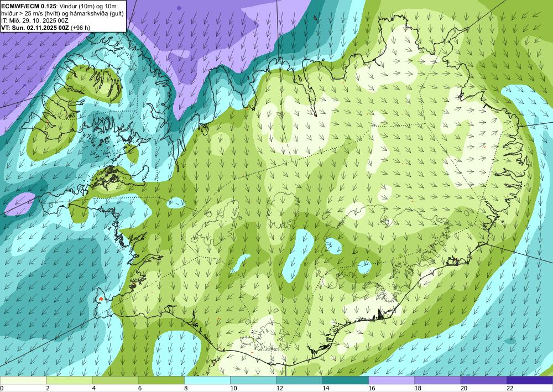Click the scale label "4"

click(94, 389)
